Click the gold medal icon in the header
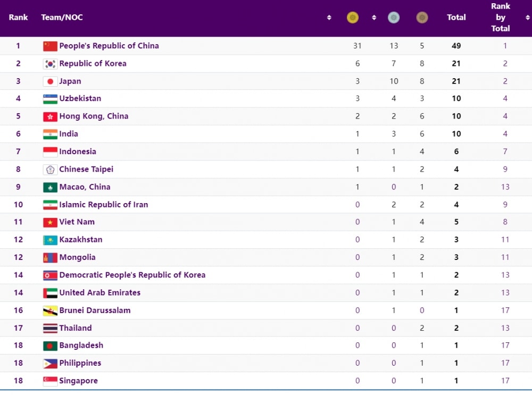This screenshot has width=532, height=395. pyautogui.click(x=353, y=18)
